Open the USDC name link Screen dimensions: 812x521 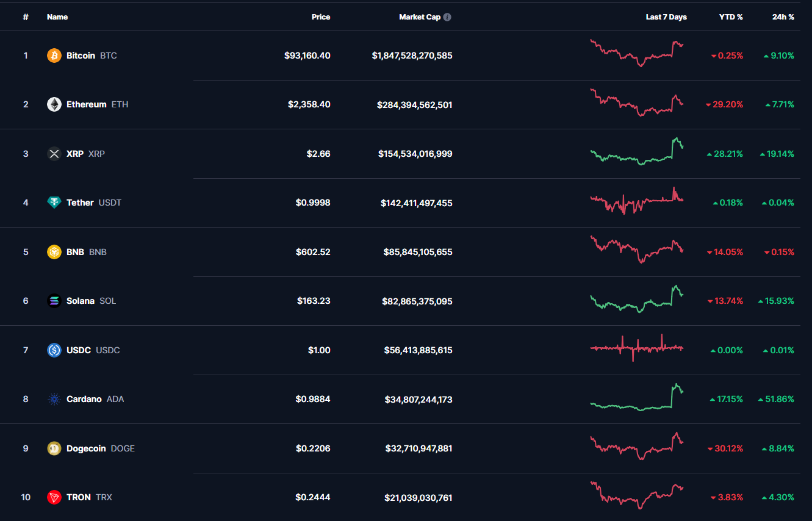[79, 350]
